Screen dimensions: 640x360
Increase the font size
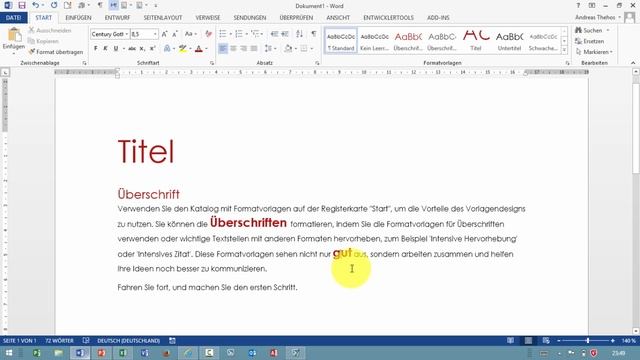point(164,34)
